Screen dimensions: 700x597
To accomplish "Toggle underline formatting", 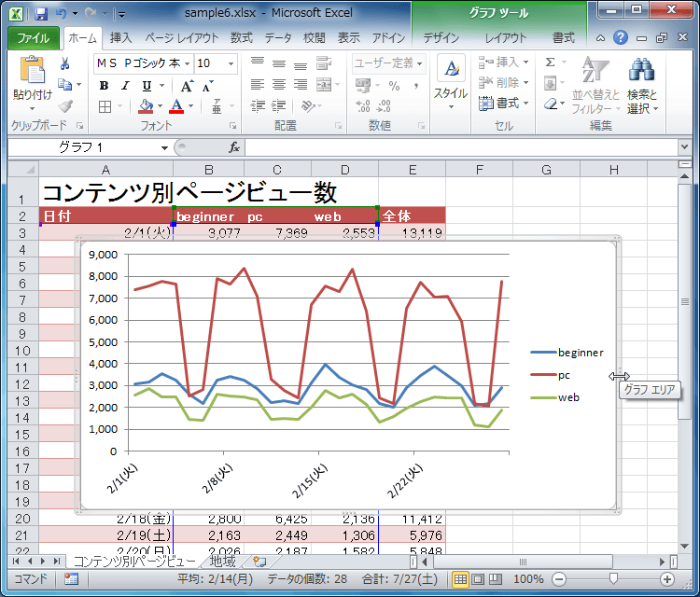I will (x=147, y=85).
